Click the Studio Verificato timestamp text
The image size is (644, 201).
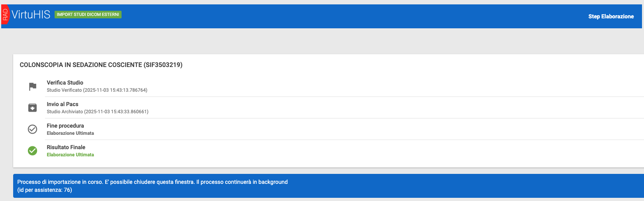[97, 90]
